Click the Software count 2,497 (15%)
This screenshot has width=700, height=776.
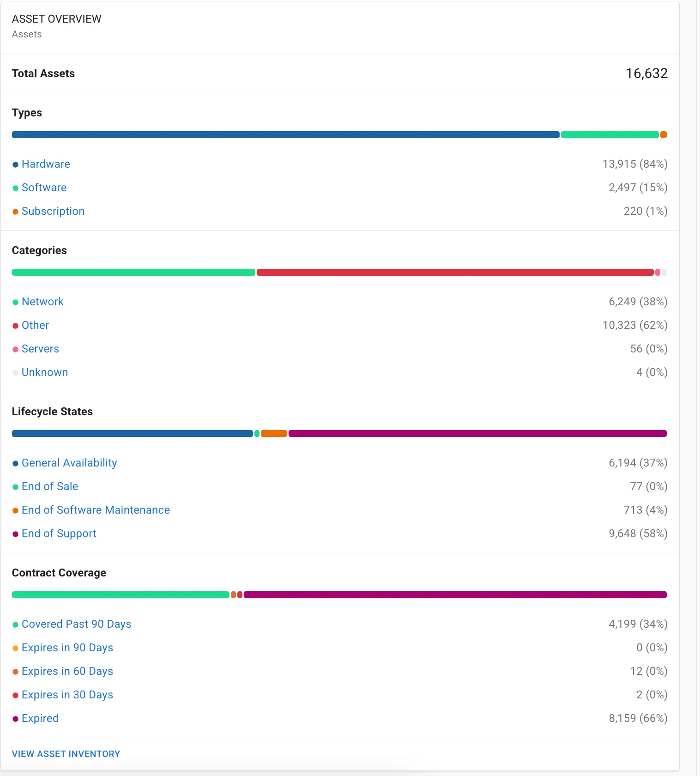click(x=638, y=188)
